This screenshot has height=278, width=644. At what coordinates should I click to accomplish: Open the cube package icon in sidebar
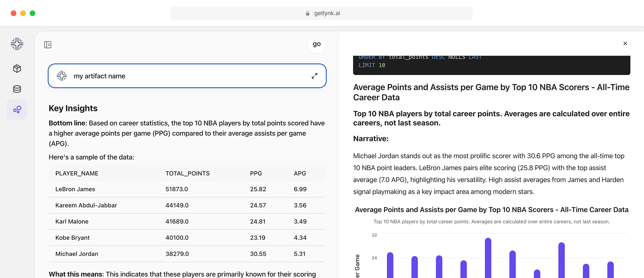click(17, 69)
